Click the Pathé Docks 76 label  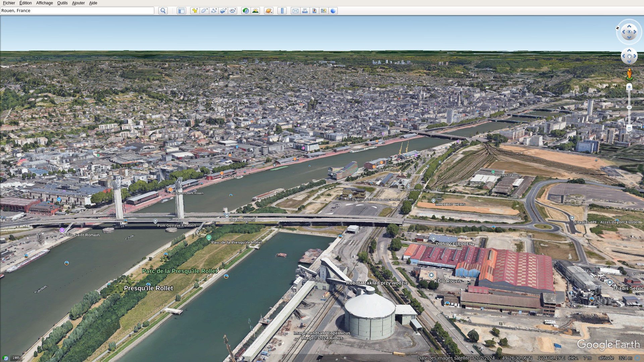pyautogui.click(x=77, y=196)
